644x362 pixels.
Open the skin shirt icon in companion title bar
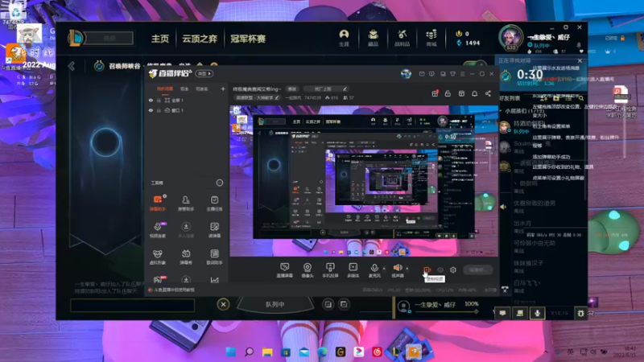(452, 74)
